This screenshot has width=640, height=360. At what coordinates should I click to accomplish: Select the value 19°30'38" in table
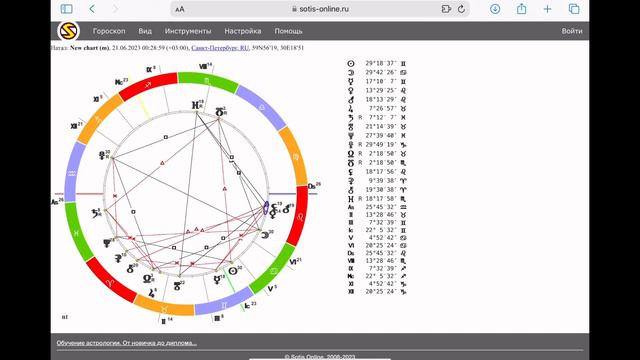coord(381,190)
